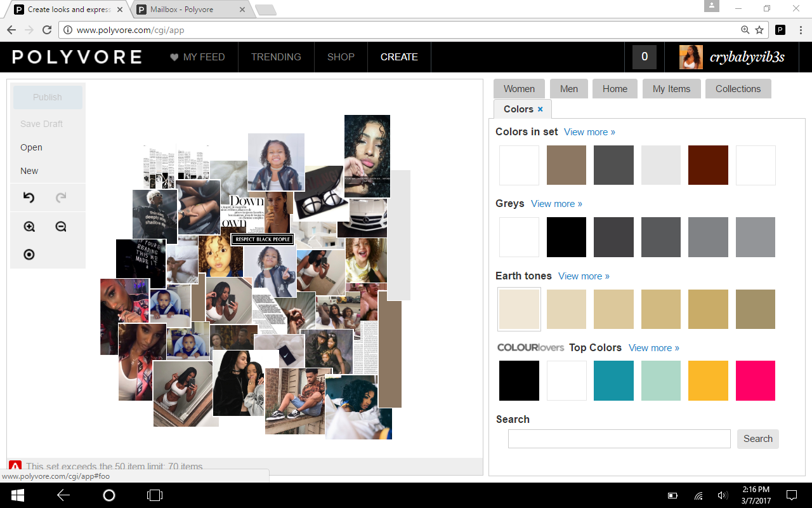Click the browser reload icon

click(x=47, y=30)
